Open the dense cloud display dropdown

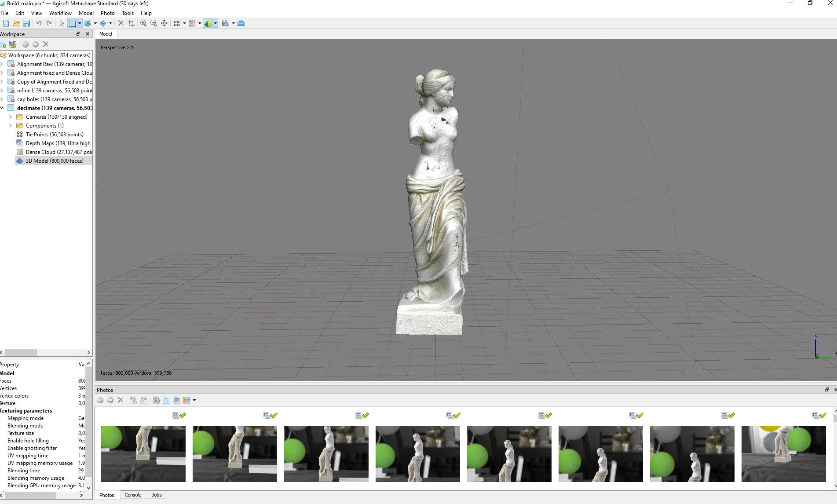(200, 23)
